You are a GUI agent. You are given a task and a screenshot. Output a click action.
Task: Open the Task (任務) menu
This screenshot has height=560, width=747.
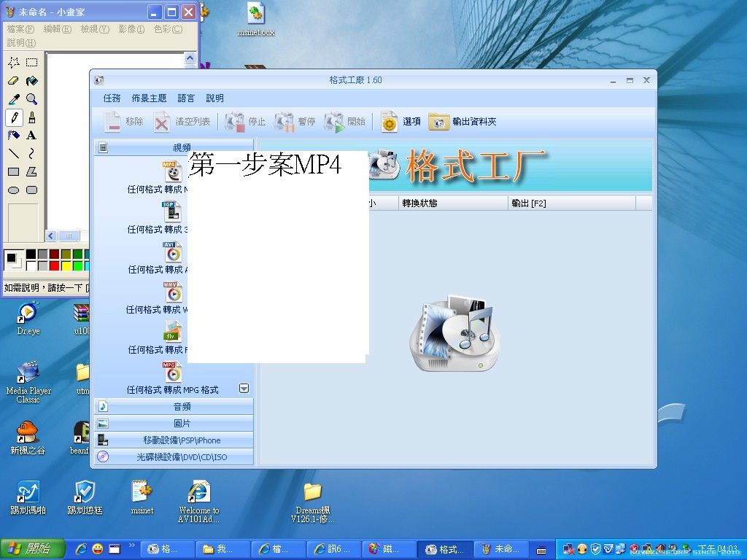[x=112, y=98]
